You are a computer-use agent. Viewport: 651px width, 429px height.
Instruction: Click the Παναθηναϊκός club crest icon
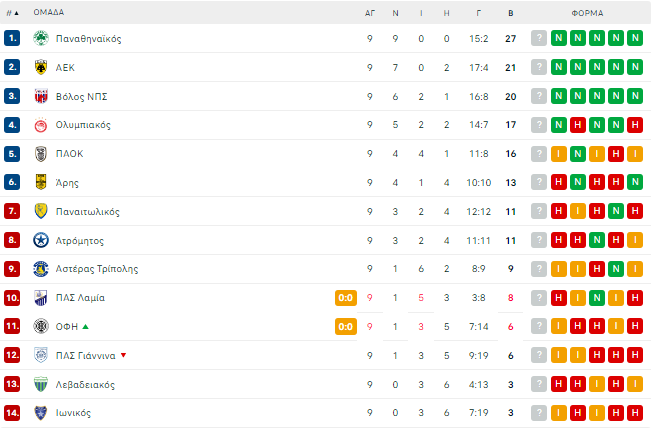pyautogui.click(x=41, y=38)
